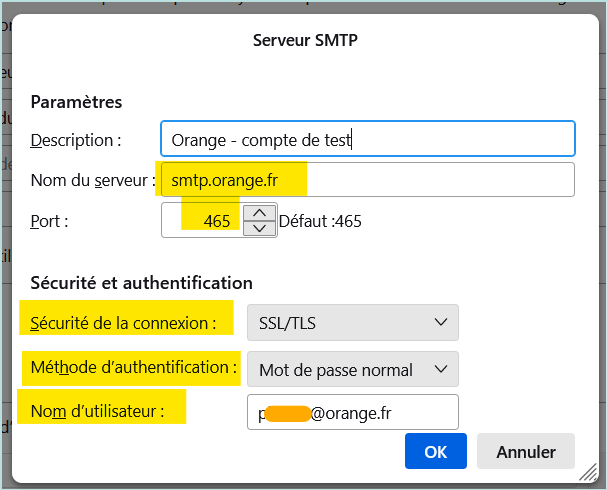608x490 pixels.
Task: Expand the "Mot de passe normal" dropdown
Action: tap(352, 369)
